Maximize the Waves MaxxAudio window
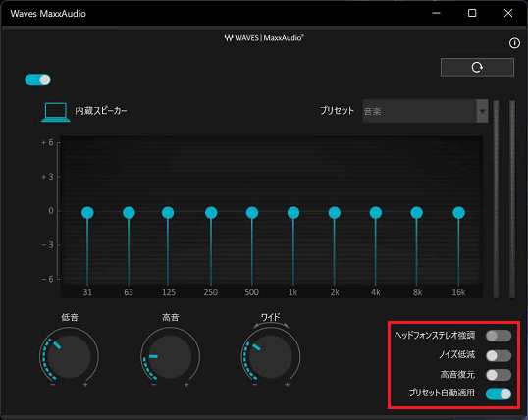The height and width of the screenshot is (420, 528). click(472, 13)
